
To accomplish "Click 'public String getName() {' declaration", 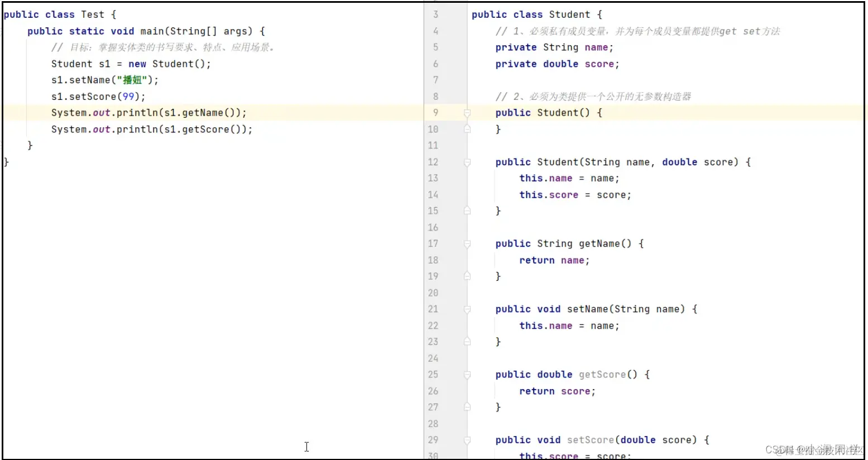I will pyautogui.click(x=570, y=244).
